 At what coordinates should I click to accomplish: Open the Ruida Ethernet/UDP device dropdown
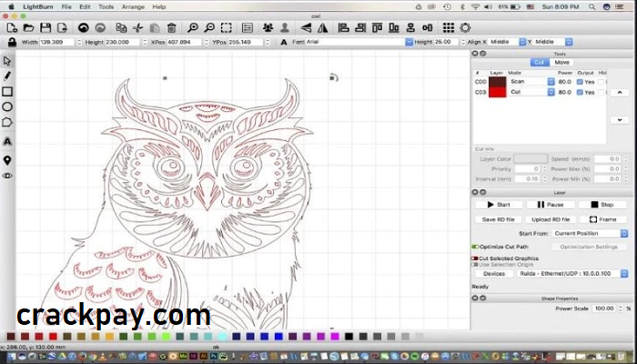[573, 273]
